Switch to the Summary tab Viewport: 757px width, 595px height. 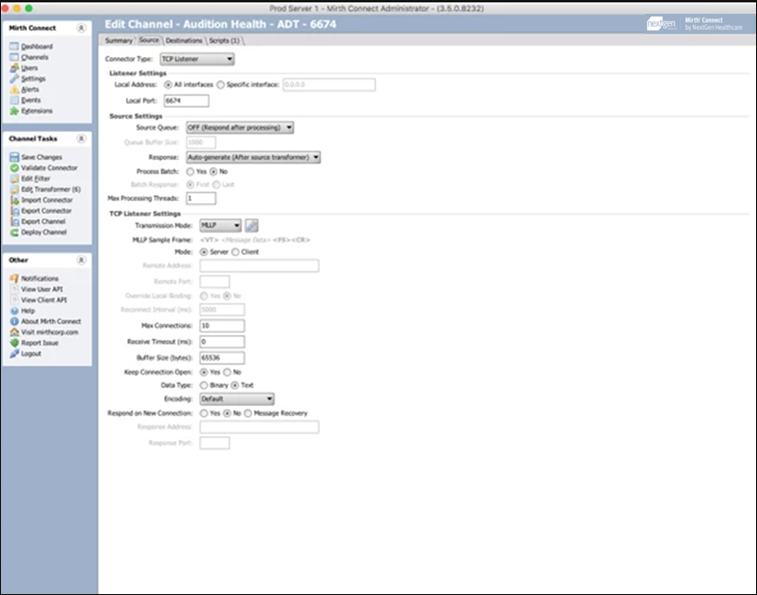118,41
